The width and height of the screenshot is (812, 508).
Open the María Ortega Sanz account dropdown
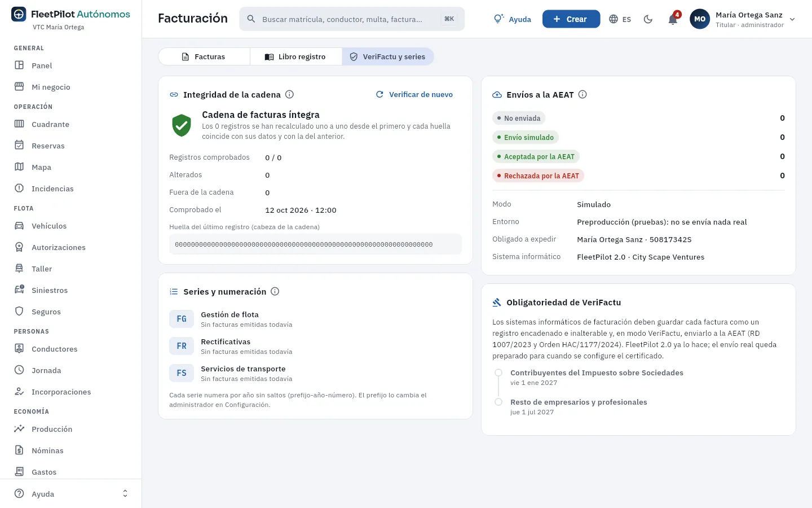click(743, 19)
